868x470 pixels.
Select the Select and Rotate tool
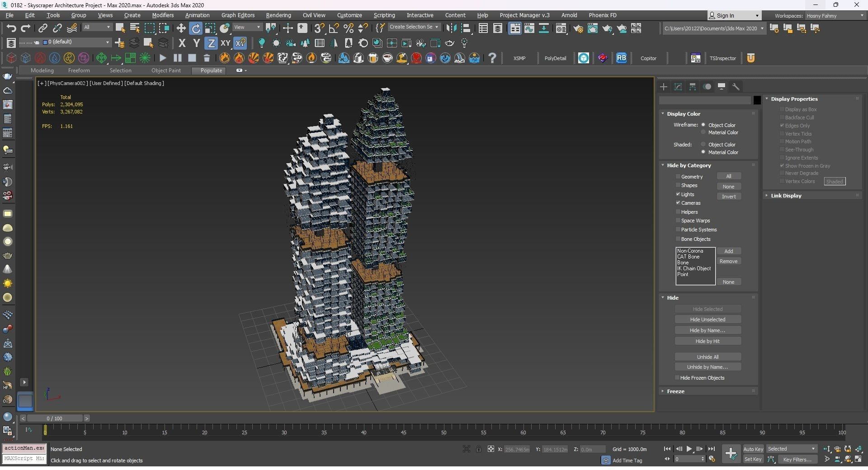pos(196,28)
